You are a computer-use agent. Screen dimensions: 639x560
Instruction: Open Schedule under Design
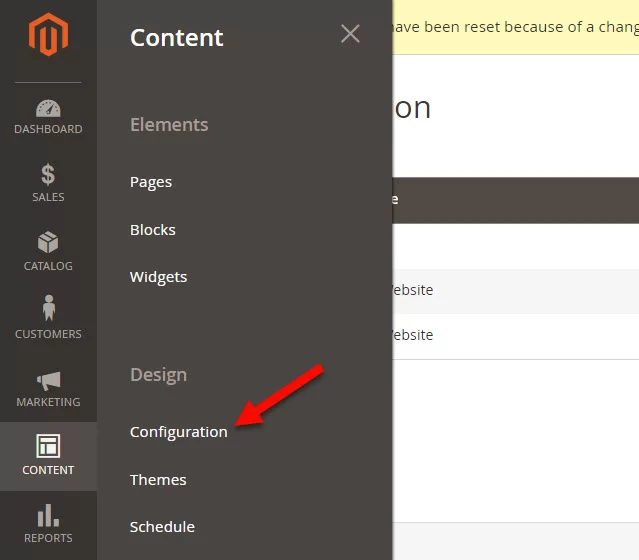[x=162, y=527]
